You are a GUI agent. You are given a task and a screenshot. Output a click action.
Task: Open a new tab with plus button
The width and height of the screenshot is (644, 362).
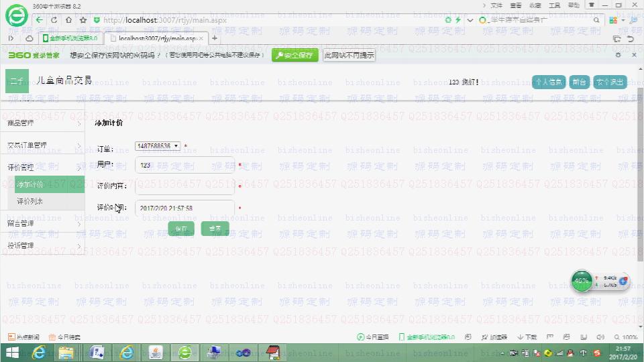pyautogui.click(x=215, y=38)
